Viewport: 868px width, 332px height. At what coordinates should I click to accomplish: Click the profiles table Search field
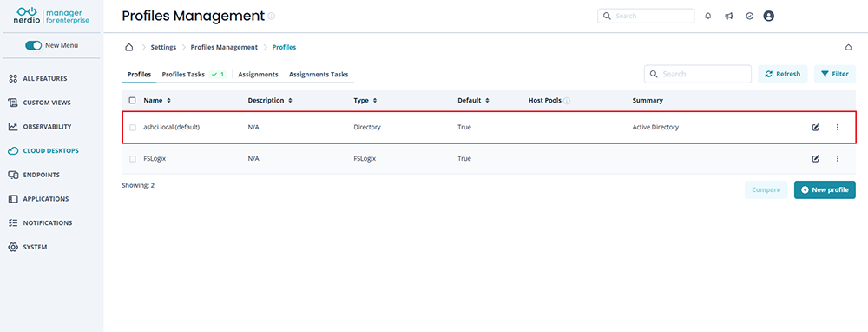coord(698,74)
